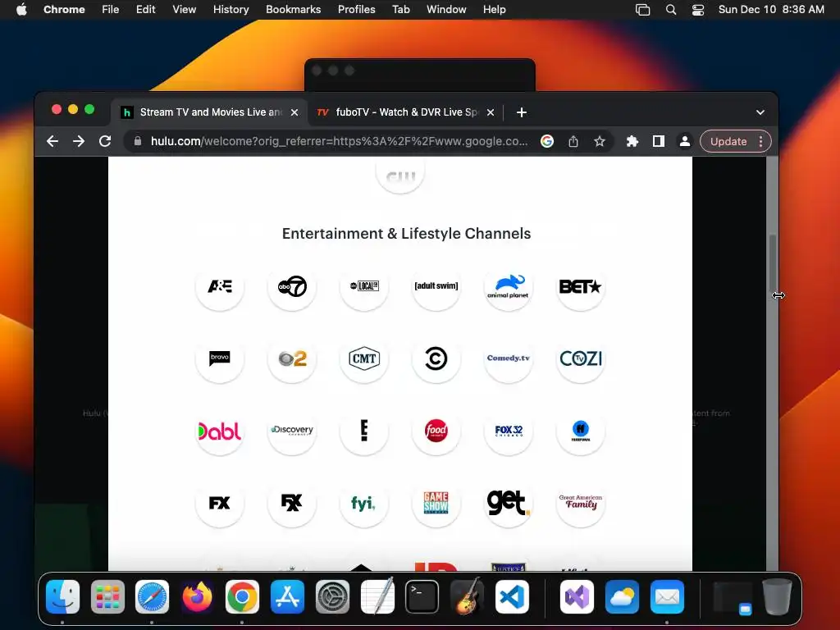Go back with the browser back arrow
Image resolution: width=840 pixels, height=630 pixels.
52,141
